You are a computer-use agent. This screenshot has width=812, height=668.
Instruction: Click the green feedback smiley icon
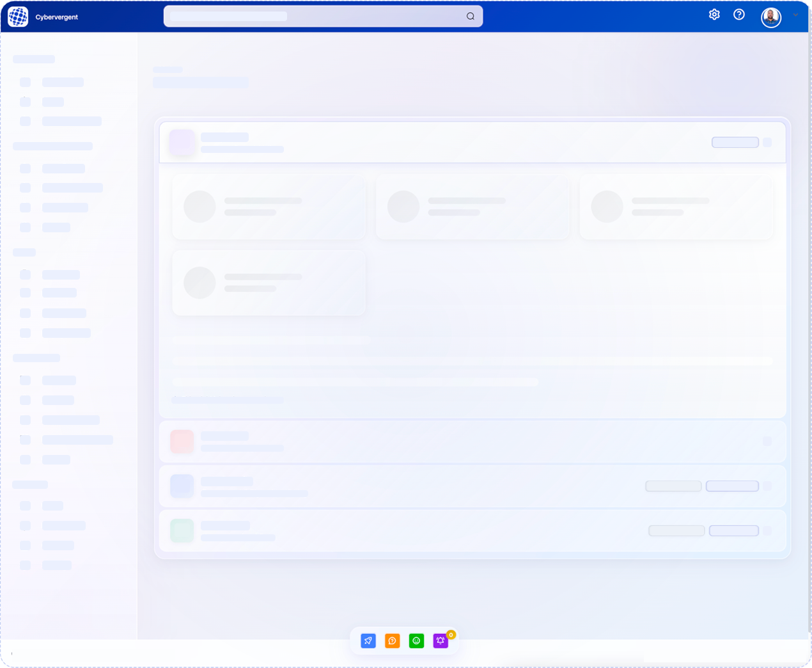(416, 640)
